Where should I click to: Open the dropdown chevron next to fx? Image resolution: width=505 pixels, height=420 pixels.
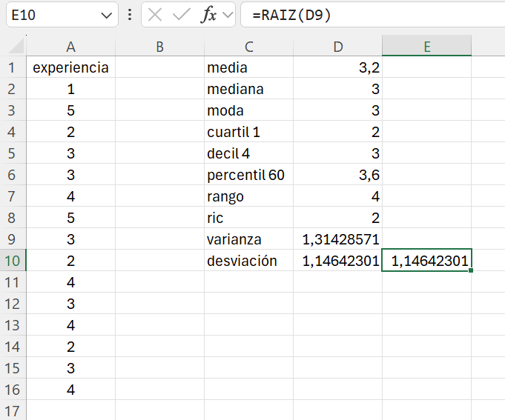[228, 15]
